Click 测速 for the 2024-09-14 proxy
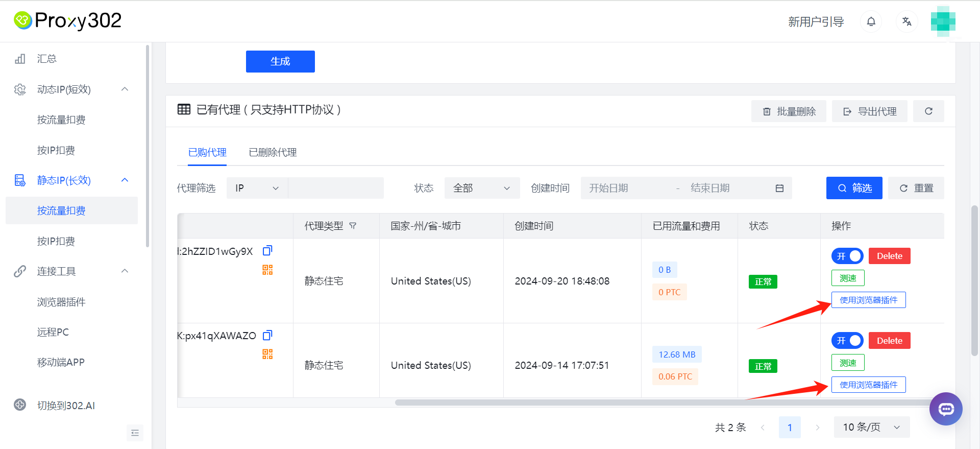This screenshot has width=980, height=449. pos(848,363)
